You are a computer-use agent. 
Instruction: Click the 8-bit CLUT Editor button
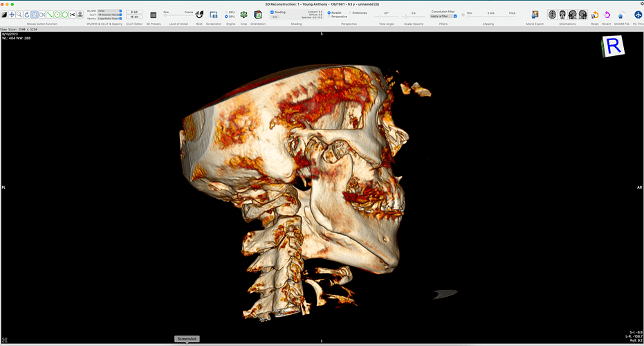pos(134,12)
